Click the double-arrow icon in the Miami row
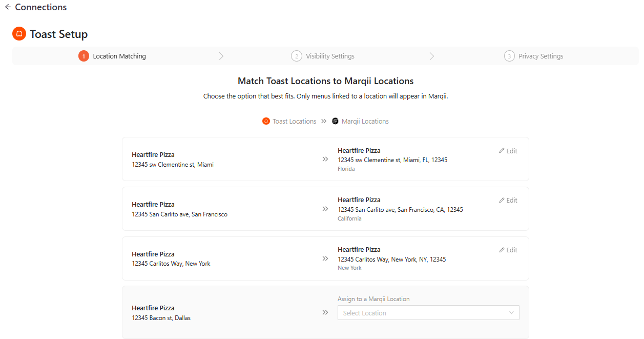 (x=325, y=159)
